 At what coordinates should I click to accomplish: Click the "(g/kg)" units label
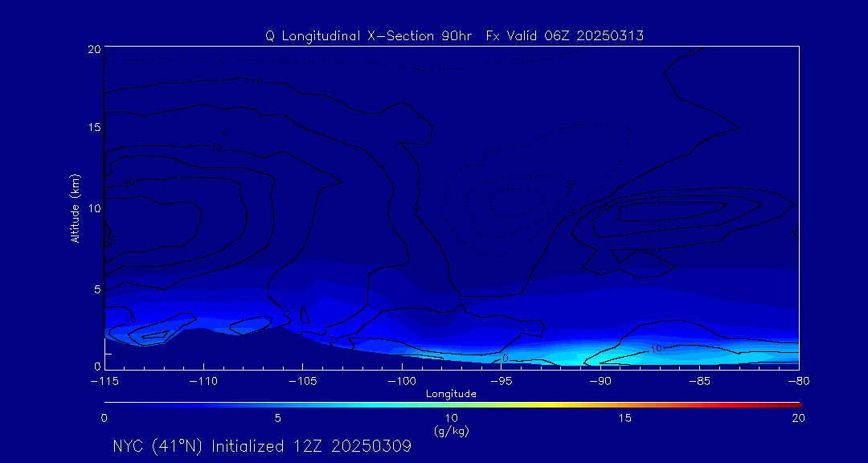452,432
